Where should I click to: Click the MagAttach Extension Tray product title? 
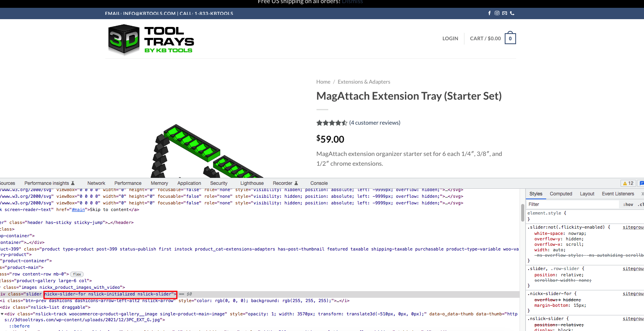pos(409,96)
